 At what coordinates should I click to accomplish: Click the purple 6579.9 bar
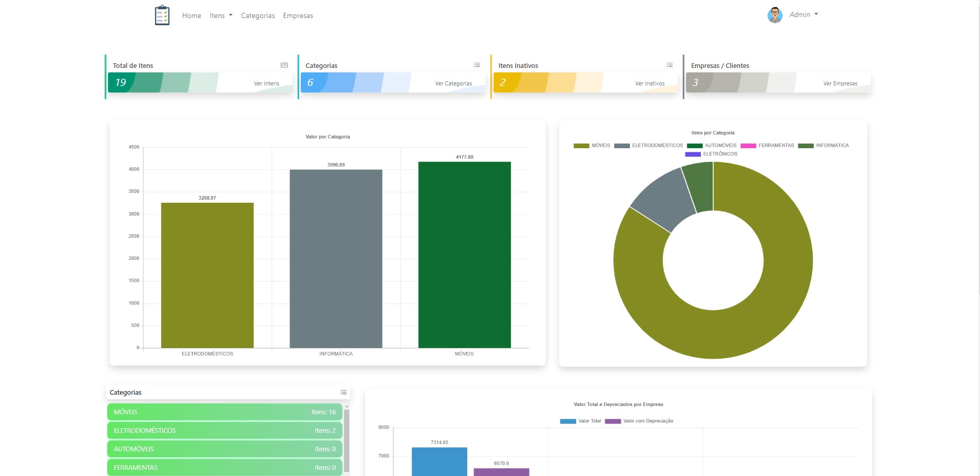(501, 472)
